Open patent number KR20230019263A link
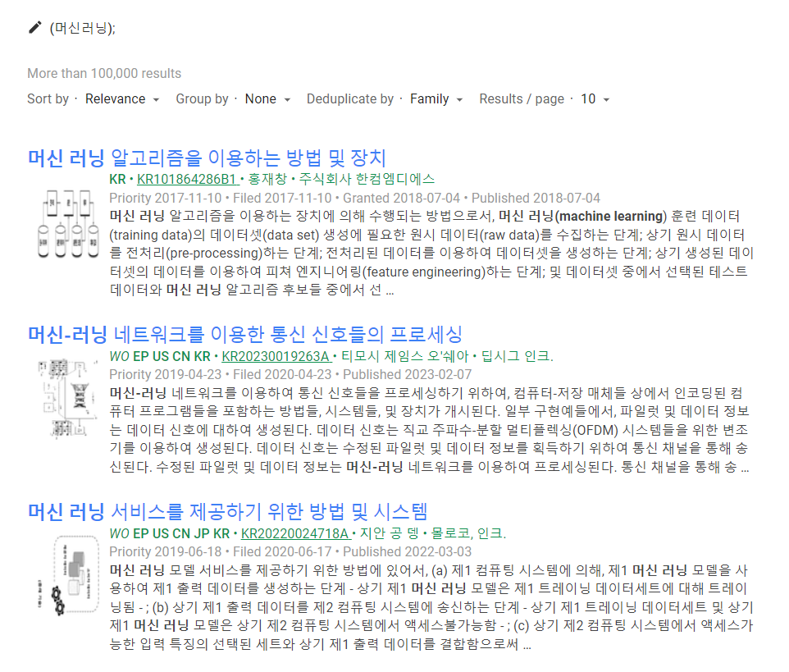Screen dimensions: 789x672 point(276,356)
